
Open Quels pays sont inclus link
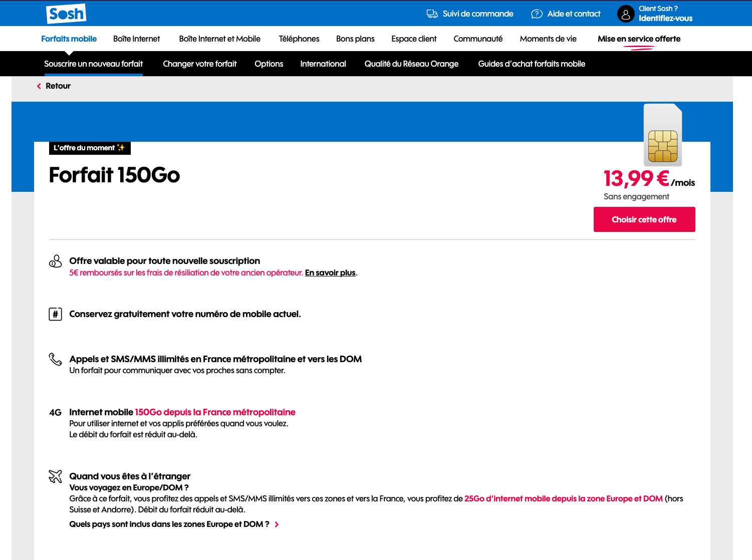pos(169,524)
